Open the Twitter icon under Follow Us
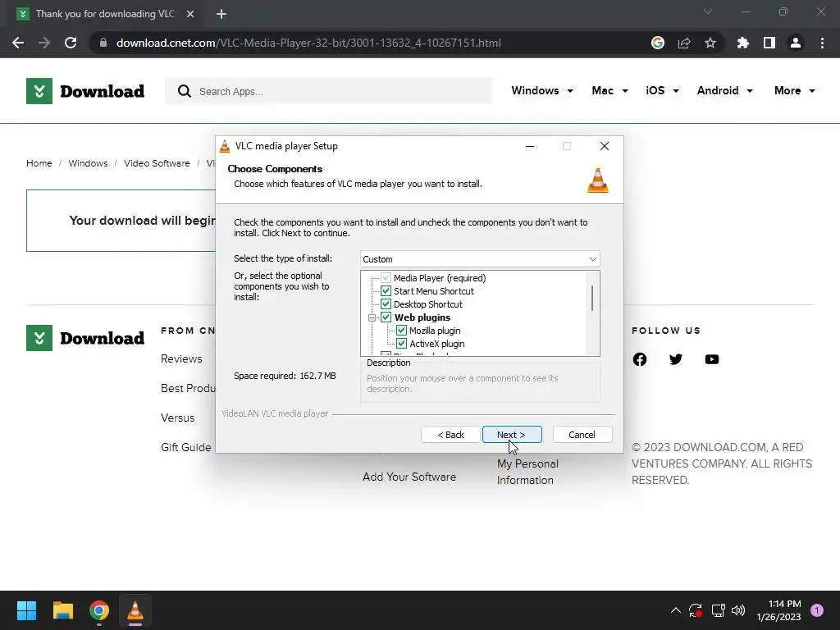This screenshot has width=840, height=630. point(676,359)
